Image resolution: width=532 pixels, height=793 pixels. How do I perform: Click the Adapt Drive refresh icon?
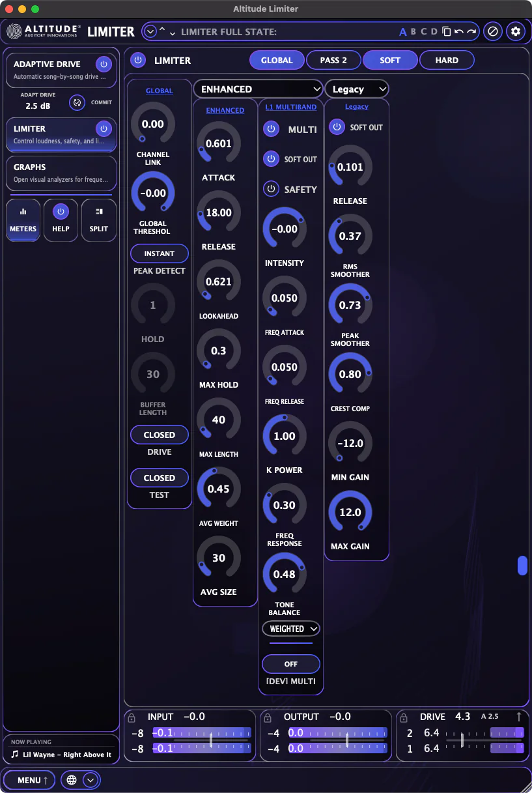click(77, 102)
